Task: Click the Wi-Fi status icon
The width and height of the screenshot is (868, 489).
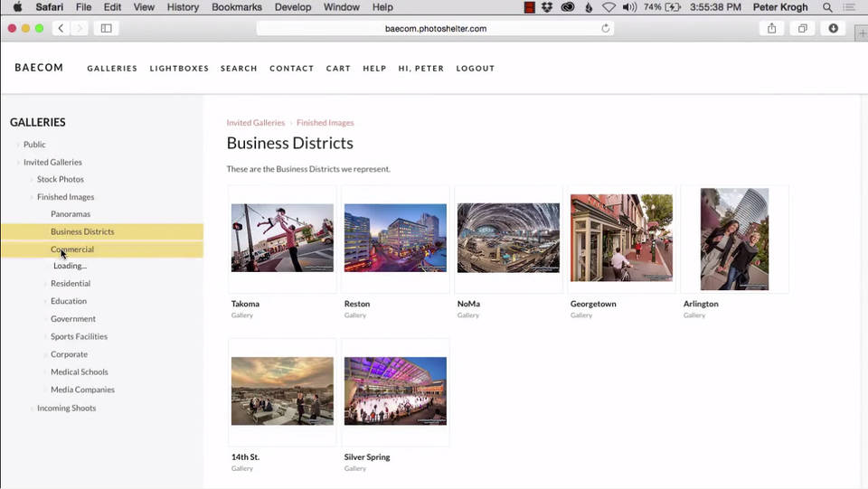Action: click(609, 7)
